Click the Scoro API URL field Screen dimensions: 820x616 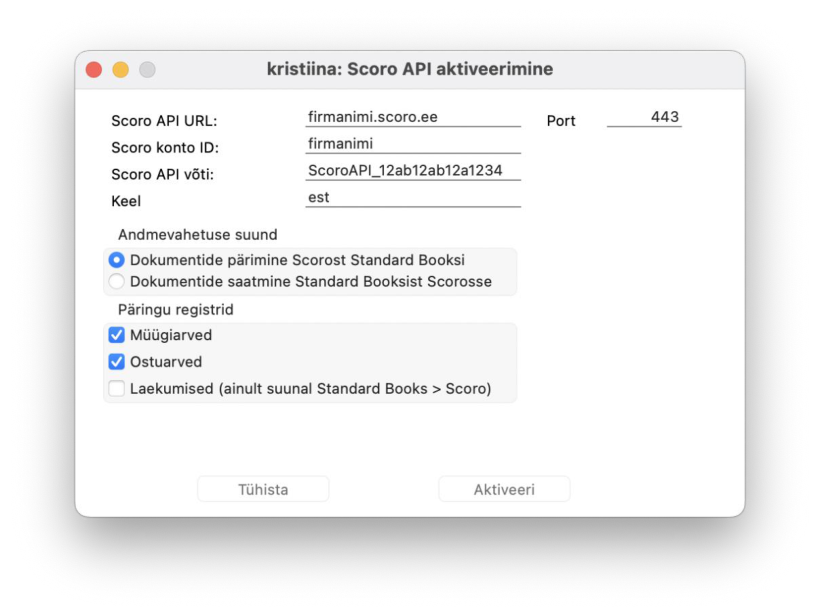tap(413, 117)
